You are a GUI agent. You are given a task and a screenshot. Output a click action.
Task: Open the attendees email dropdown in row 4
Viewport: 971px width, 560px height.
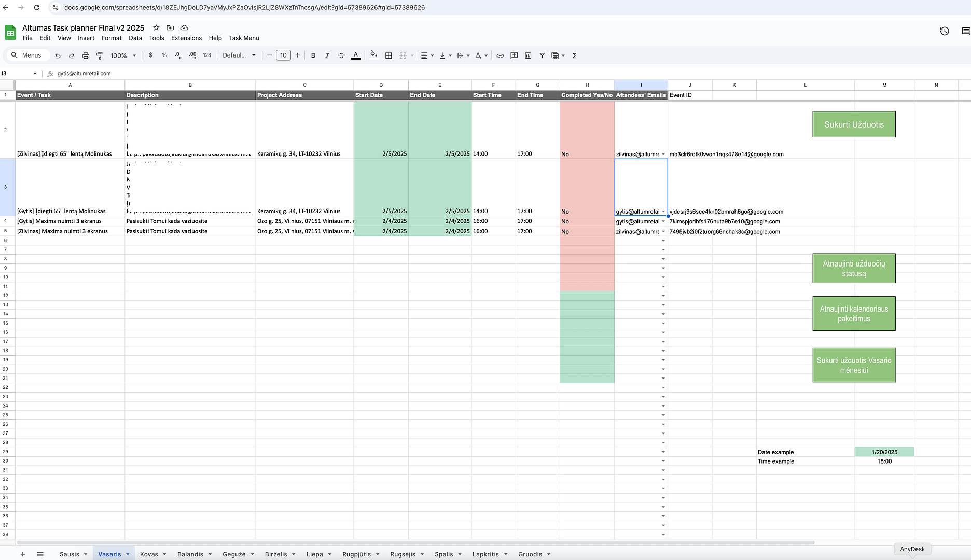pos(663,221)
